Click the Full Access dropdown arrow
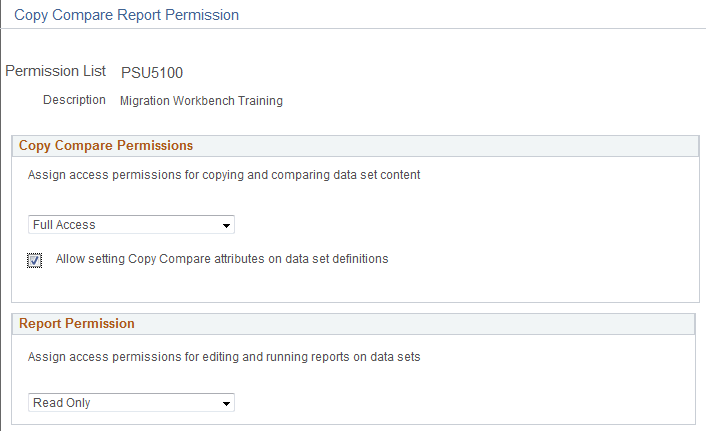Image resolution: width=706 pixels, height=431 pixels. [227, 225]
